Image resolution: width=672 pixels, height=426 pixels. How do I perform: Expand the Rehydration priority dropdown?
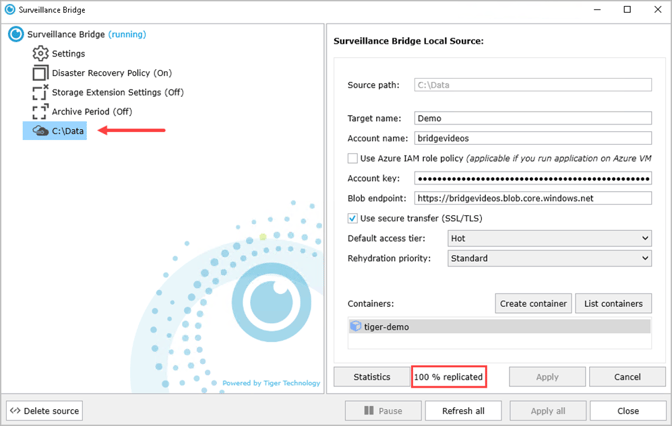coord(549,258)
